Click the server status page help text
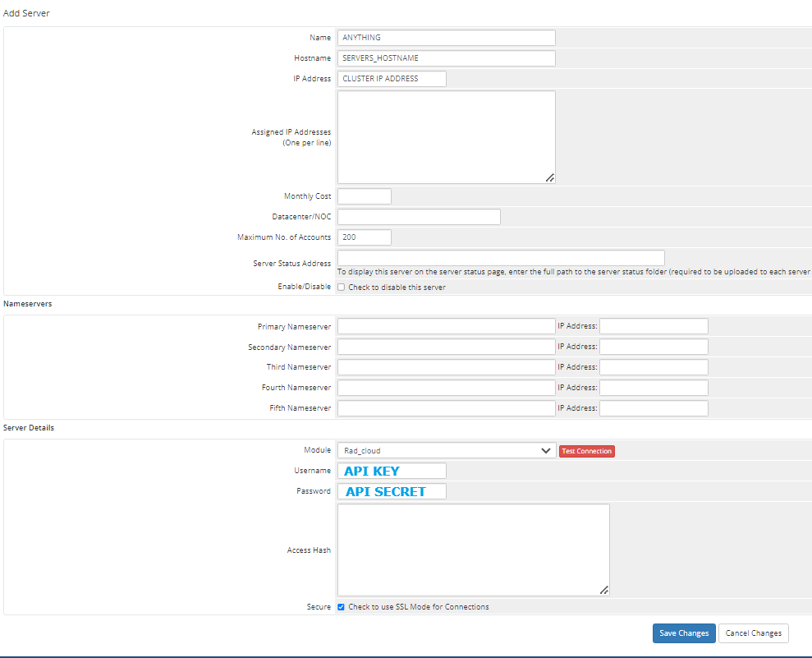This screenshot has width=812, height=658. (574, 272)
